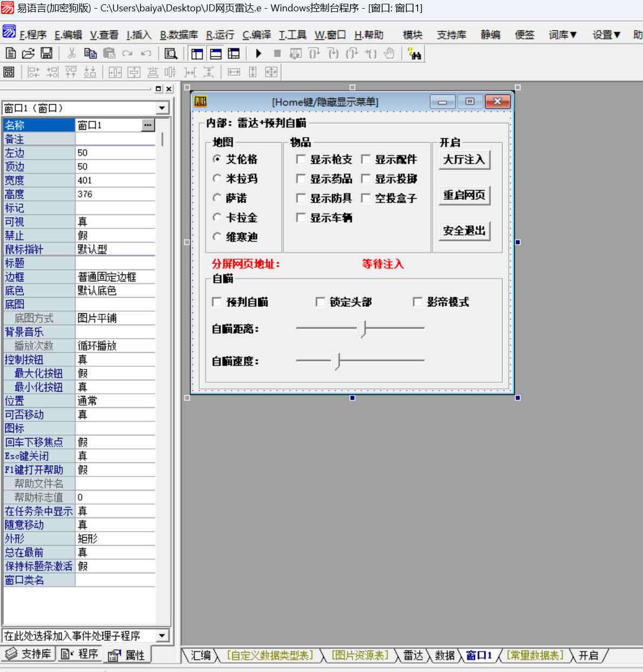Enable the 显示枪支 checkbox
The width and height of the screenshot is (643, 672).
(x=301, y=159)
